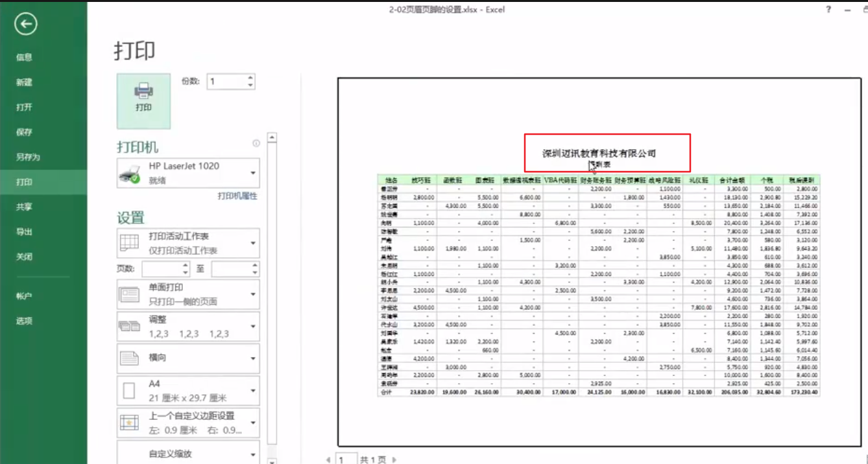Click the 个税 column header
868x464 pixels.
(767, 180)
